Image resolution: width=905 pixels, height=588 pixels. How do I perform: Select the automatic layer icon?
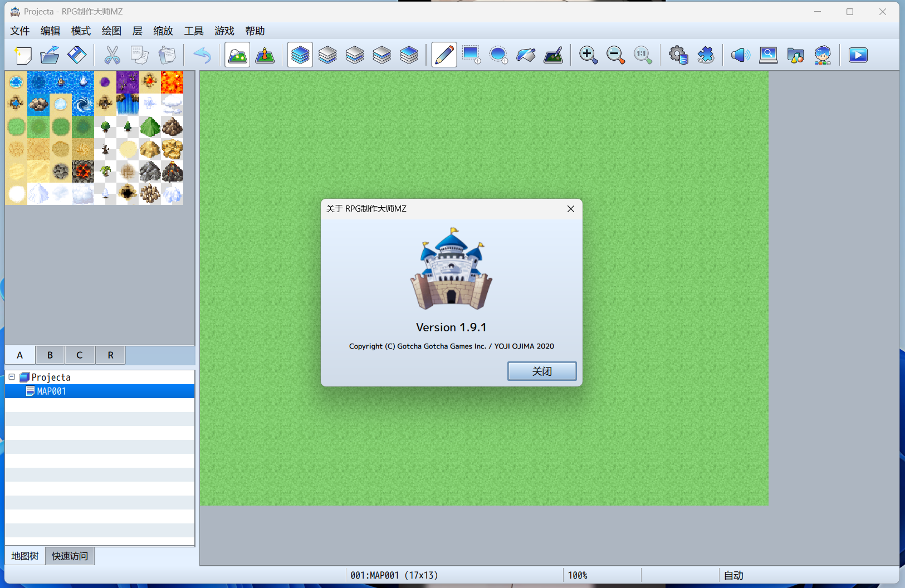point(300,55)
